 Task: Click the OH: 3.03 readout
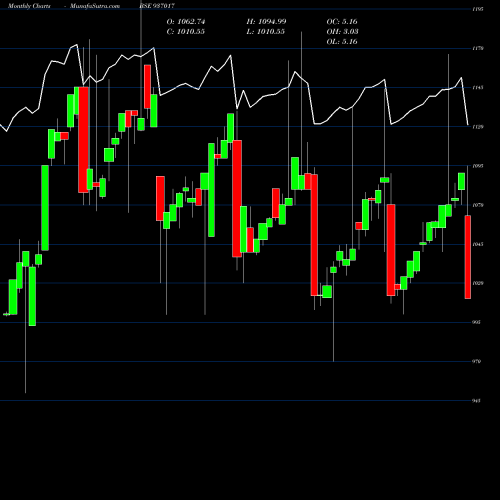342,32
